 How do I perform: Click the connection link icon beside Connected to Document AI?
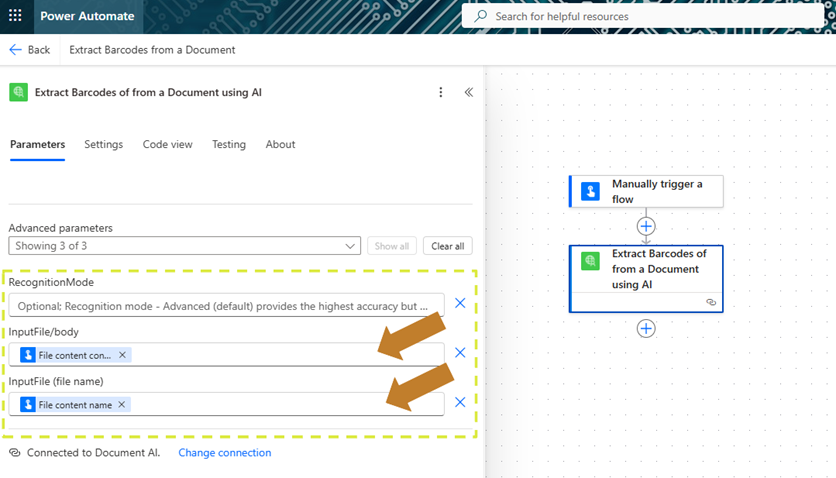pos(15,452)
